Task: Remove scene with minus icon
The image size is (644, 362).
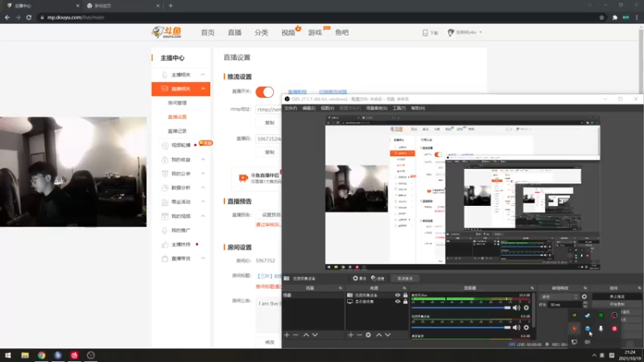Action: click(295, 335)
